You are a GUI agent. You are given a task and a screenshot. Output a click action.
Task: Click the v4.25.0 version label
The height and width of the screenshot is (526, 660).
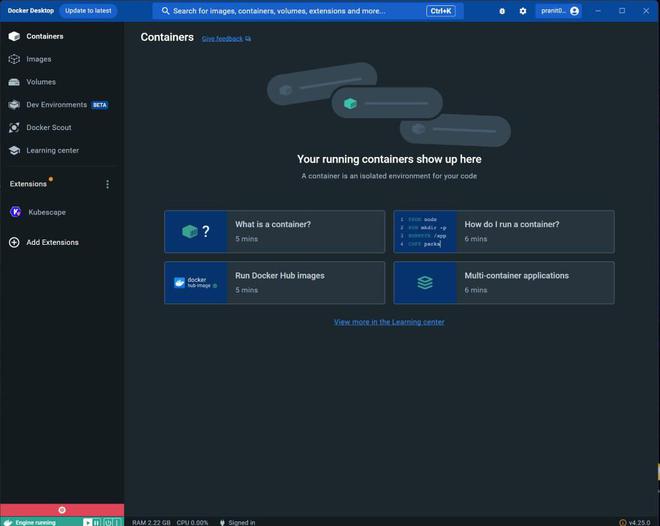click(x=639, y=523)
